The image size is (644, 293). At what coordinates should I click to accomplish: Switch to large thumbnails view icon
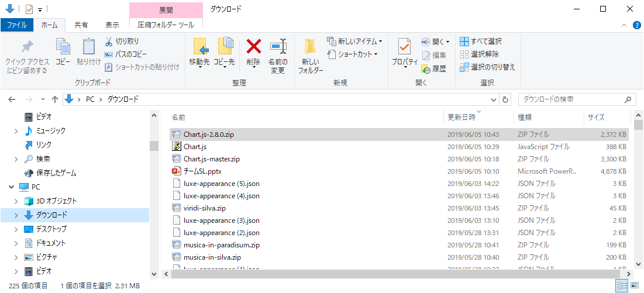click(633, 285)
